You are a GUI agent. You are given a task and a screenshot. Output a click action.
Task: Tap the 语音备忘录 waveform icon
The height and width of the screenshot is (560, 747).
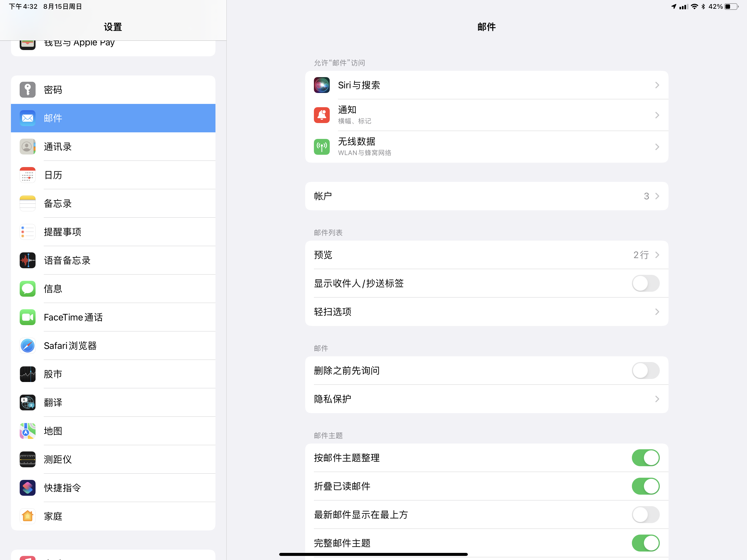tap(27, 260)
